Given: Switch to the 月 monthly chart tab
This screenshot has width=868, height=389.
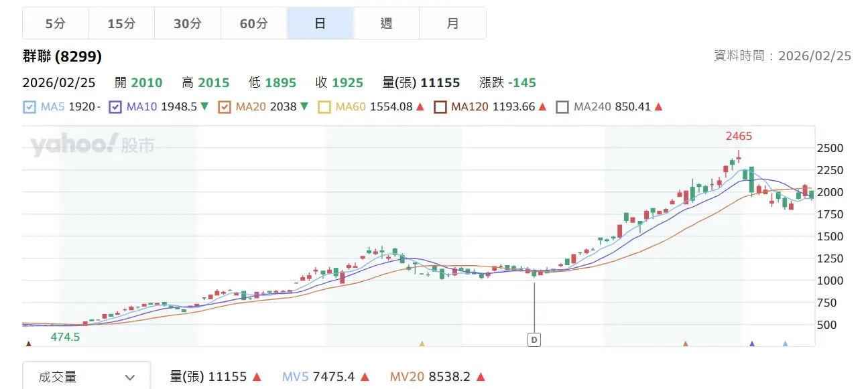Looking at the screenshot, I should point(452,23).
